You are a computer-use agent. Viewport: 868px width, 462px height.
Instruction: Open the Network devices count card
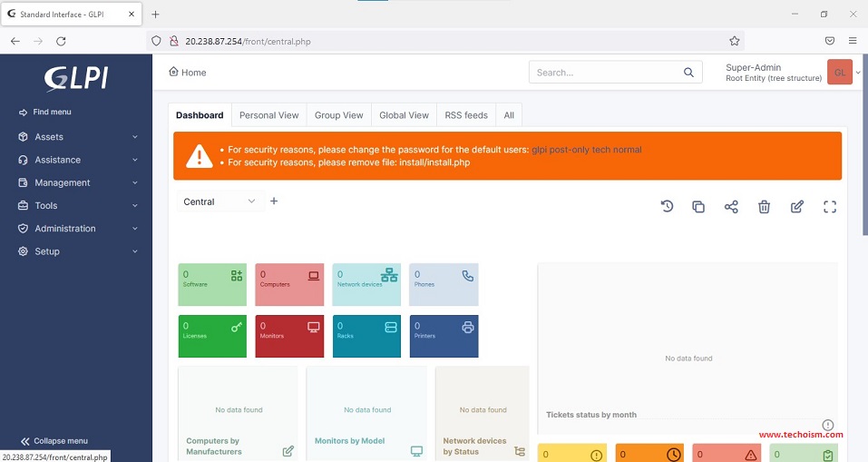(x=366, y=285)
